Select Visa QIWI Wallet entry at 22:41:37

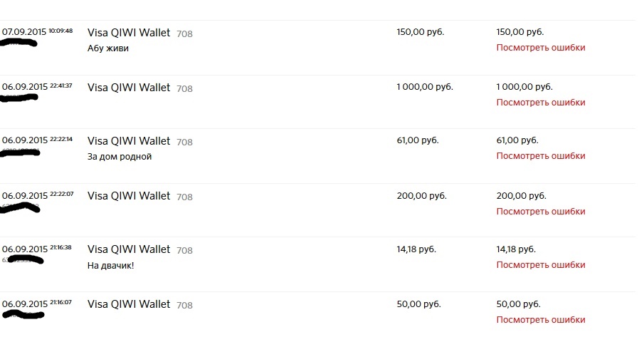[129, 88]
